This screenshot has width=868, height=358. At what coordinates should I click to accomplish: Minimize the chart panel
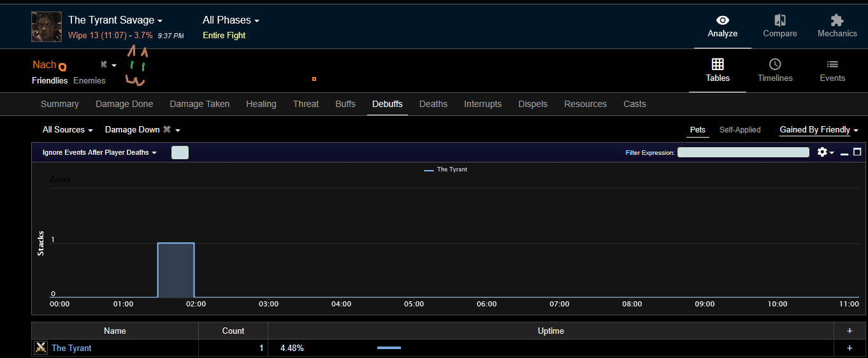click(x=844, y=154)
